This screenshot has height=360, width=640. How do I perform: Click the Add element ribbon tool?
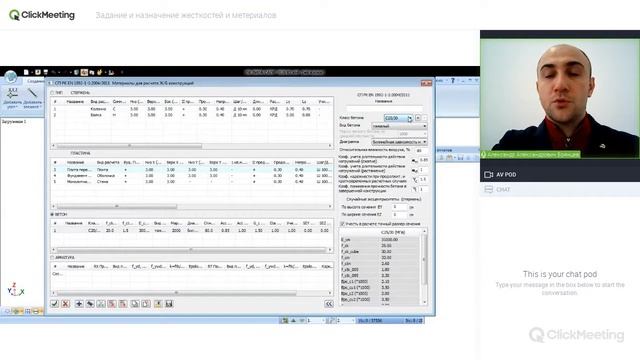click(32, 98)
